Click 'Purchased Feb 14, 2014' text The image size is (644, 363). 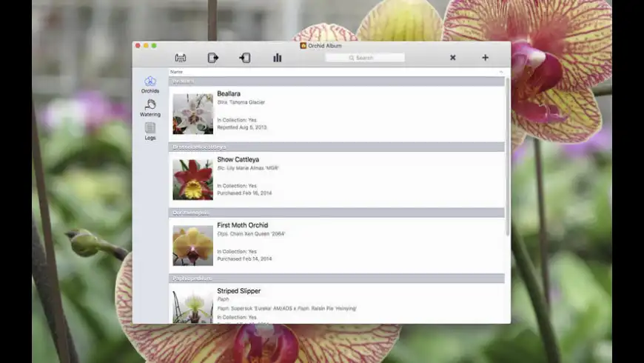(244, 259)
